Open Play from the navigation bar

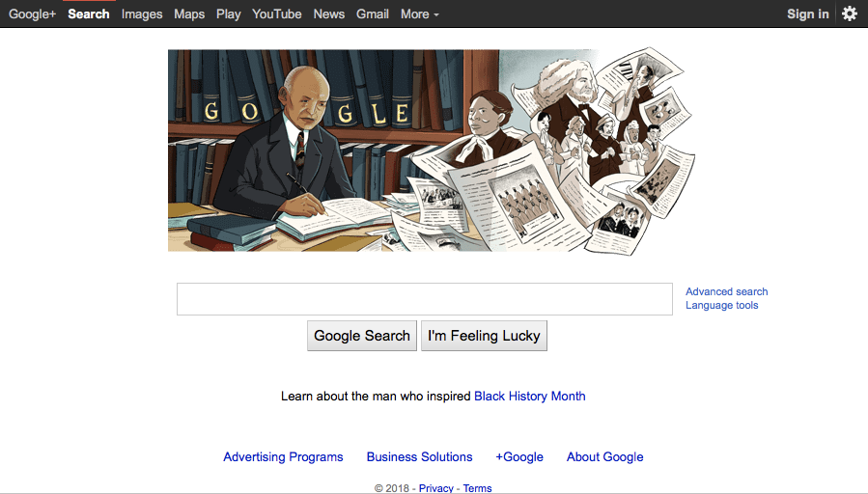pos(228,14)
